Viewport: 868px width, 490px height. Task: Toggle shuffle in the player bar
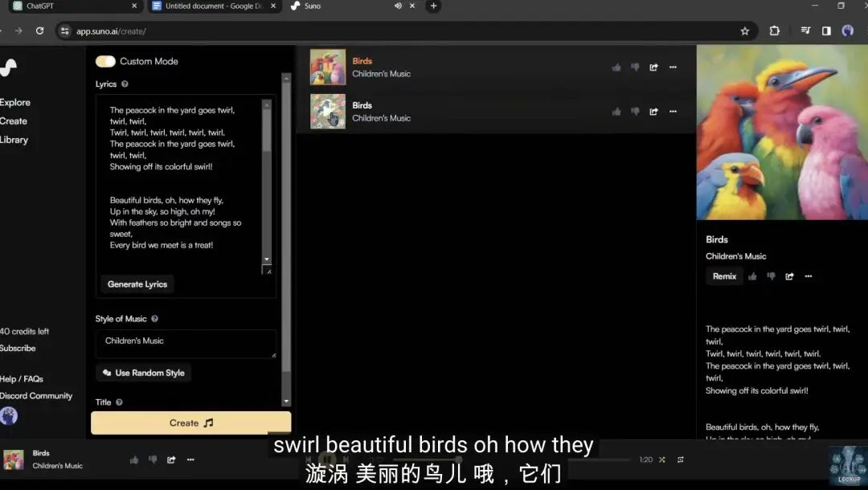pos(662,459)
